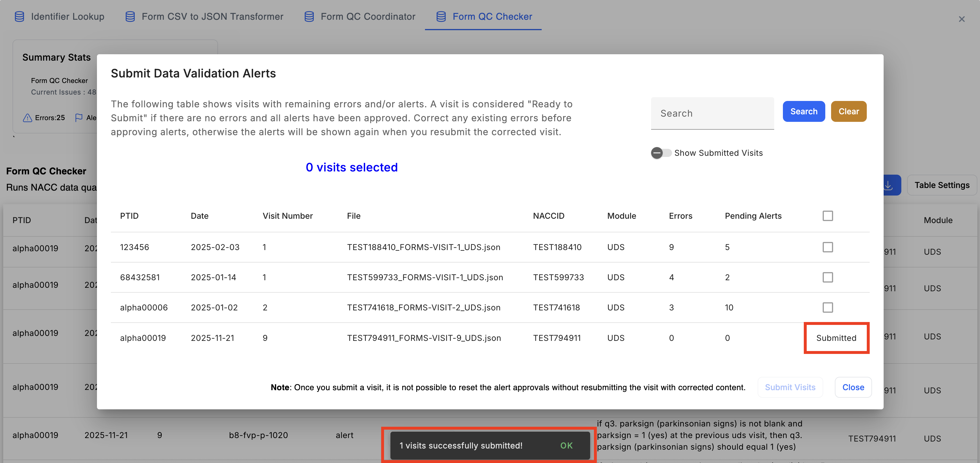The width and height of the screenshot is (980, 463).
Task: Click the date 2025-01-14 cell
Action: tap(213, 277)
